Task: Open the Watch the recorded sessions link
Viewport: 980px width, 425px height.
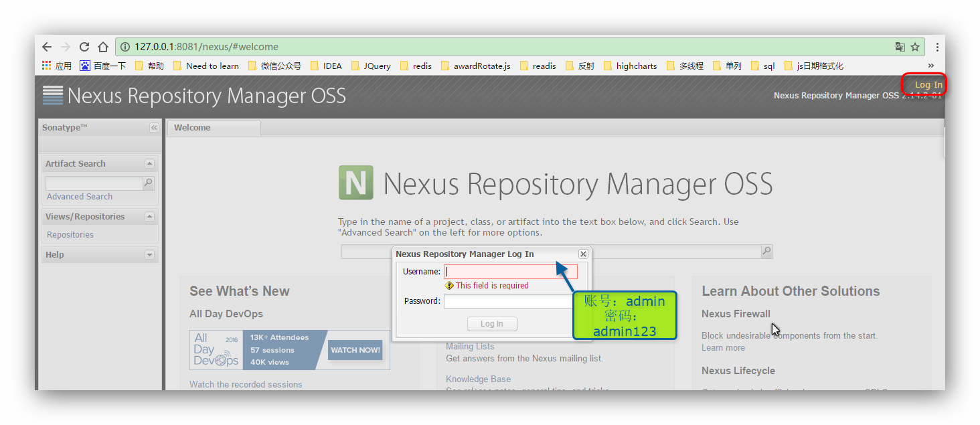Action: [x=246, y=385]
